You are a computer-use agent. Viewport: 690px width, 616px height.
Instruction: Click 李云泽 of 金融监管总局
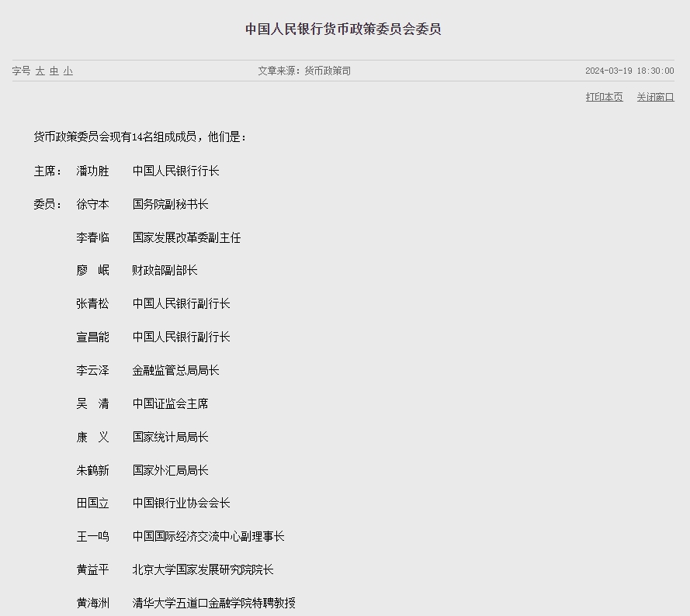tap(92, 370)
